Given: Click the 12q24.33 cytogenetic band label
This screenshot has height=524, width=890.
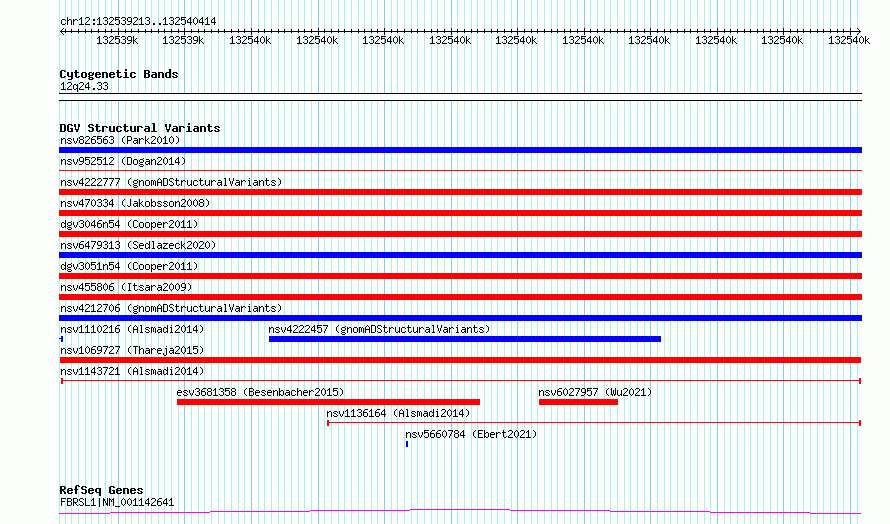Looking at the screenshot, I should pos(84,86).
